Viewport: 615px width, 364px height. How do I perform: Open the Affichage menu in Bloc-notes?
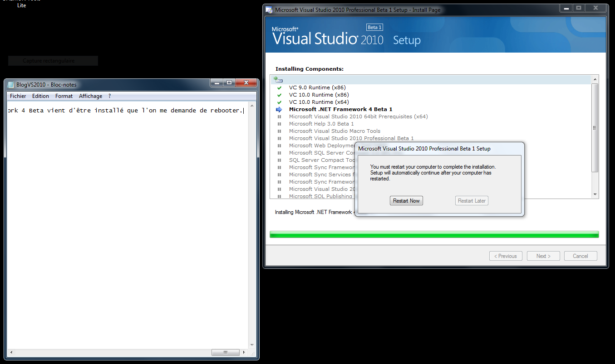(91, 96)
